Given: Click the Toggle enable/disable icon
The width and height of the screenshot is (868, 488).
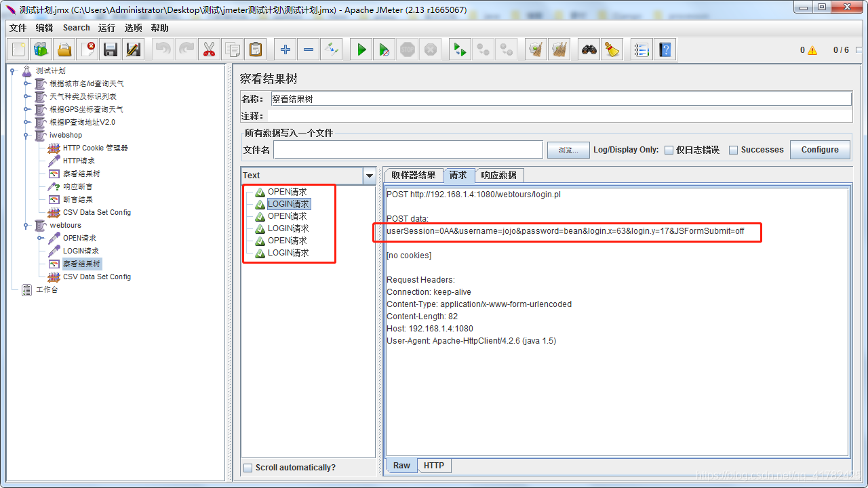Looking at the screenshot, I should 332,49.
